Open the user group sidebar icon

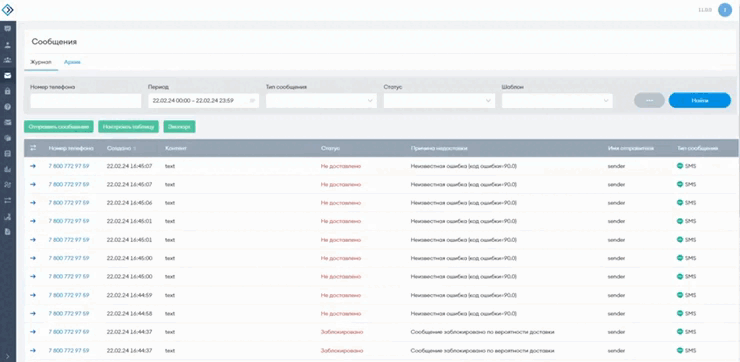(8, 60)
